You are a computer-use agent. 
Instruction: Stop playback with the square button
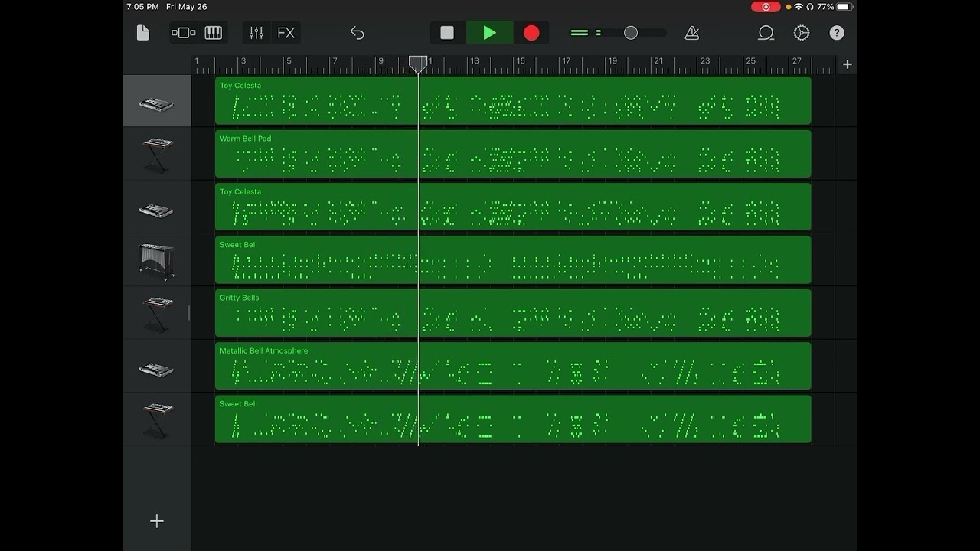(447, 33)
